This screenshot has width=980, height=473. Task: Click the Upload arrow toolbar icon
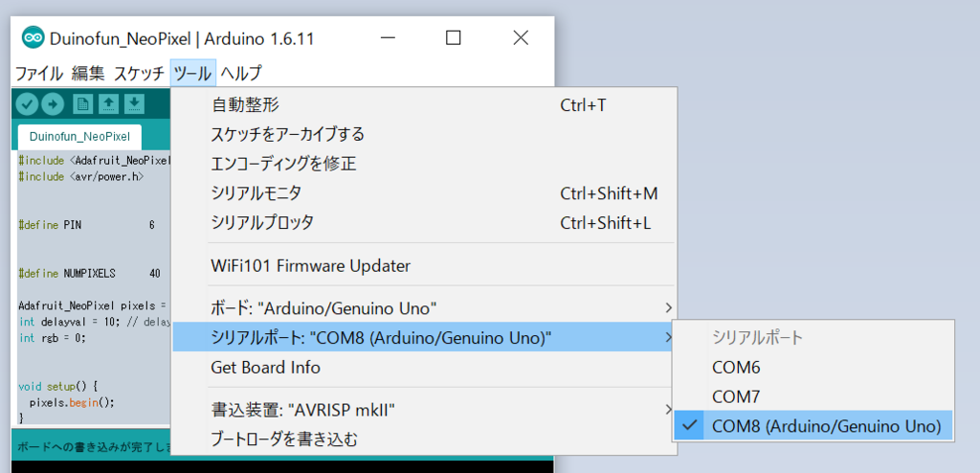click(x=53, y=104)
